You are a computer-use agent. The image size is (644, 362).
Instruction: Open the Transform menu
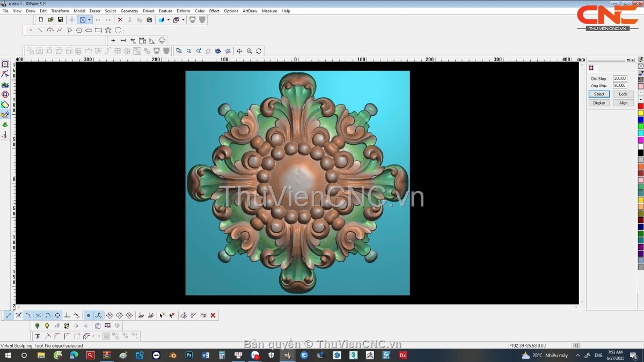pos(60,11)
